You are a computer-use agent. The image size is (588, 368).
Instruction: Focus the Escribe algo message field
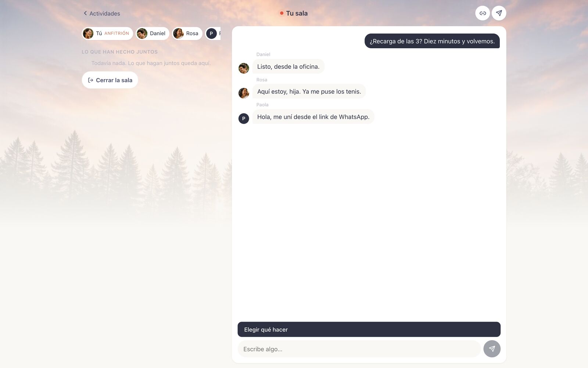coord(359,349)
